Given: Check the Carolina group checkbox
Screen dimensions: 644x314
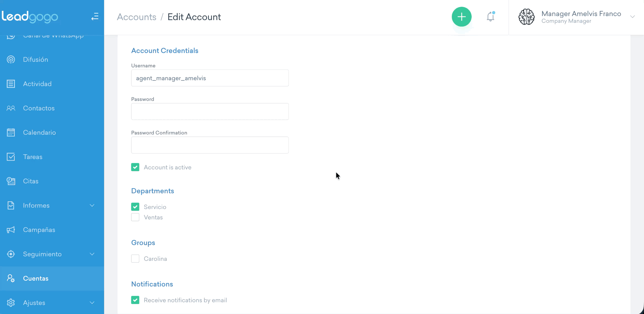Looking at the screenshot, I should coord(135,259).
